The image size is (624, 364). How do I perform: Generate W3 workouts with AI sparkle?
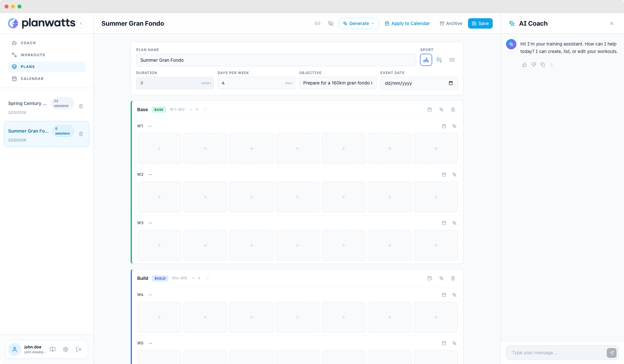(x=454, y=223)
